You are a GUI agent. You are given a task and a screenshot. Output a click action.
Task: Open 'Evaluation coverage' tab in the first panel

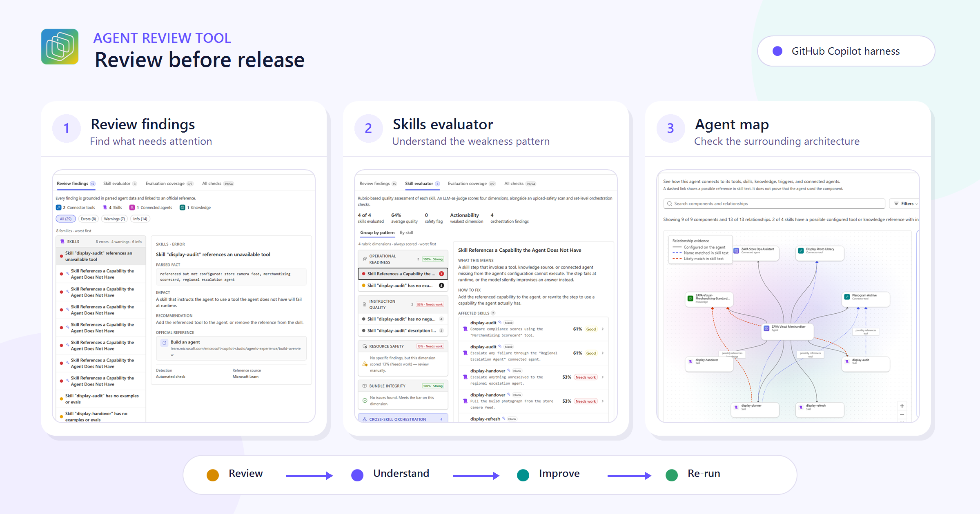[x=169, y=184]
